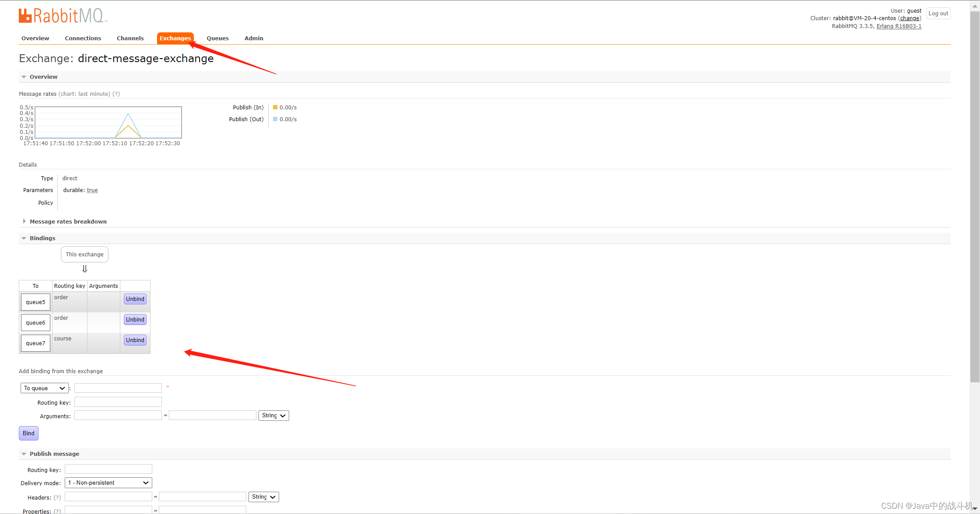Screen dimensions: 980x514
Task: Click the cluster change link
Action: point(910,18)
